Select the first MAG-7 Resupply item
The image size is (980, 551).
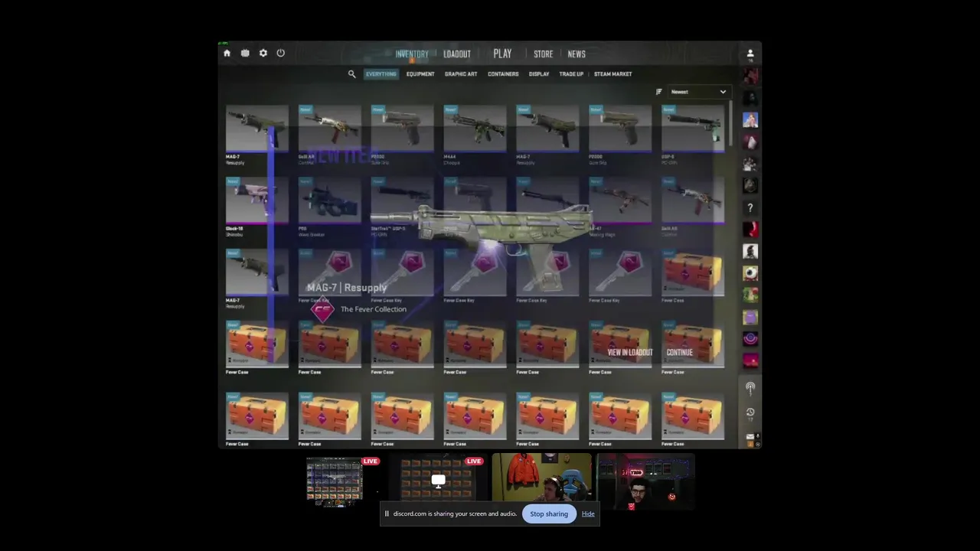257,129
